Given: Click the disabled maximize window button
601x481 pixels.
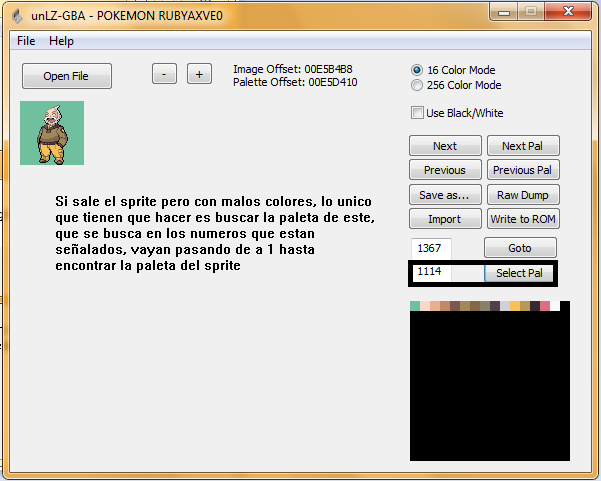Looking at the screenshot, I should point(531,12).
